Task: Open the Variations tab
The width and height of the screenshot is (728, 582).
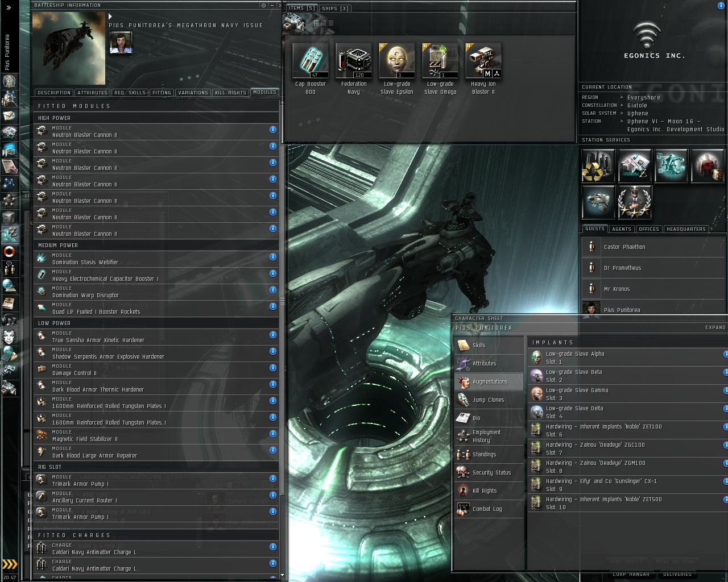Action: [193, 93]
